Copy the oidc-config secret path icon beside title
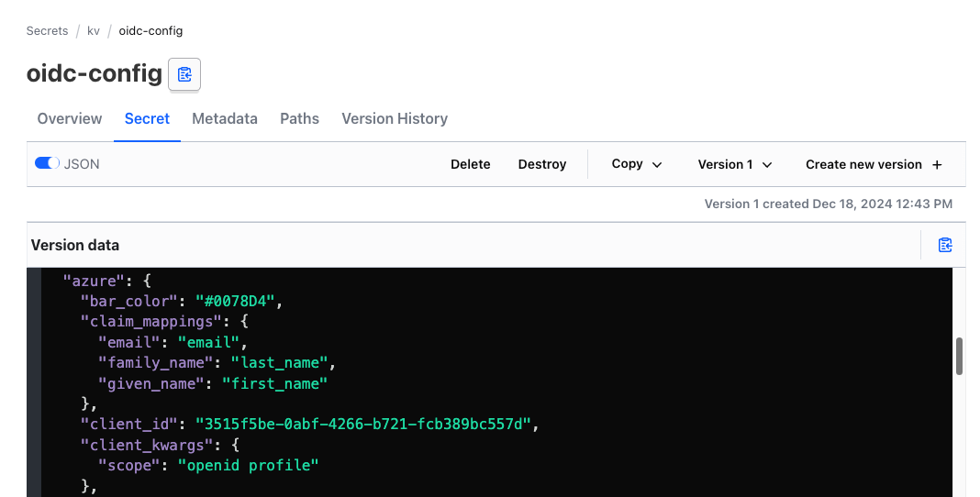 tap(184, 74)
